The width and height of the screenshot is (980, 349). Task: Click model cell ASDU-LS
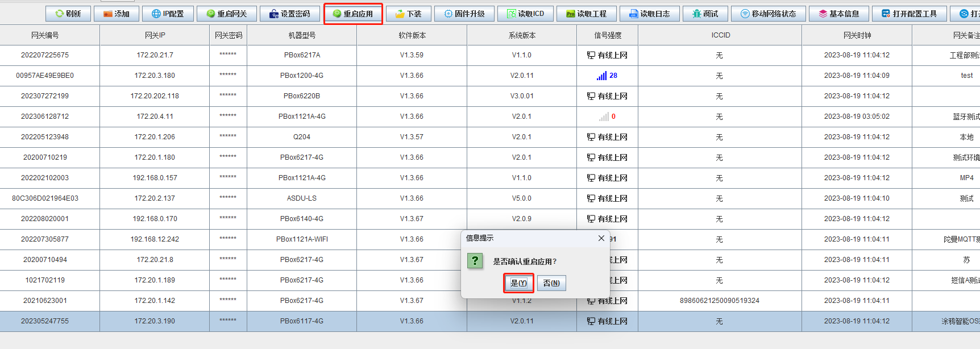302,198
